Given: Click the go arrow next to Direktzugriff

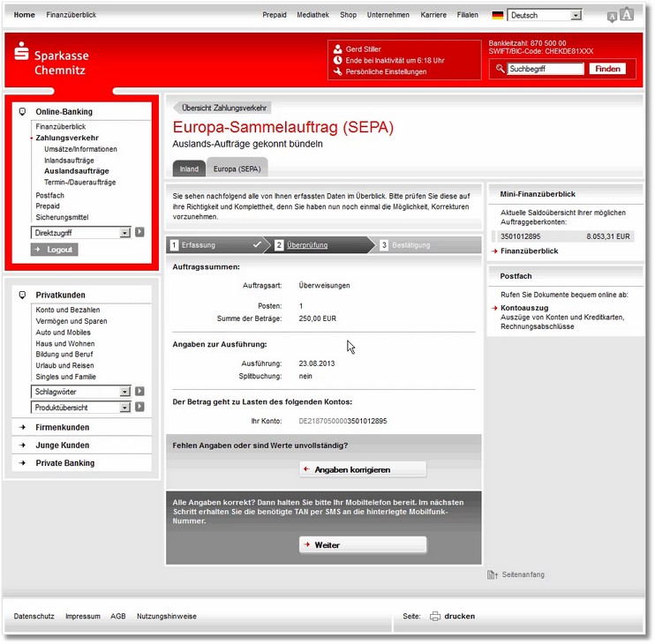Looking at the screenshot, I should click(139, 232).
